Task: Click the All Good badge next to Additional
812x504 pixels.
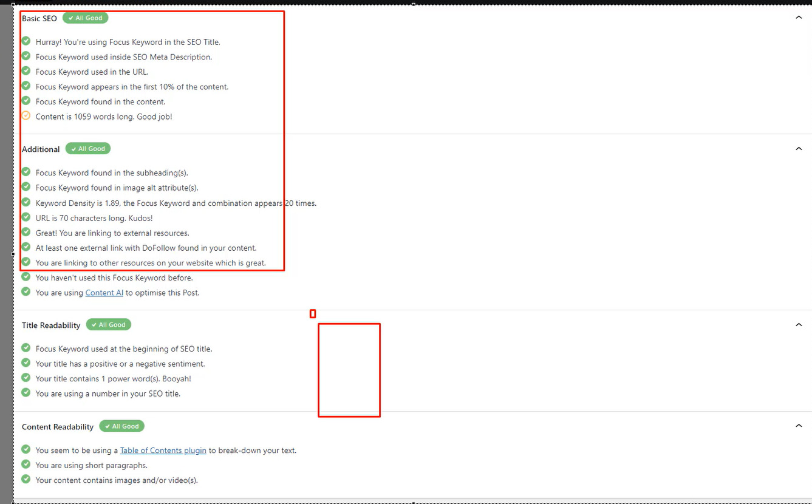Action: (x=87, y=148)
